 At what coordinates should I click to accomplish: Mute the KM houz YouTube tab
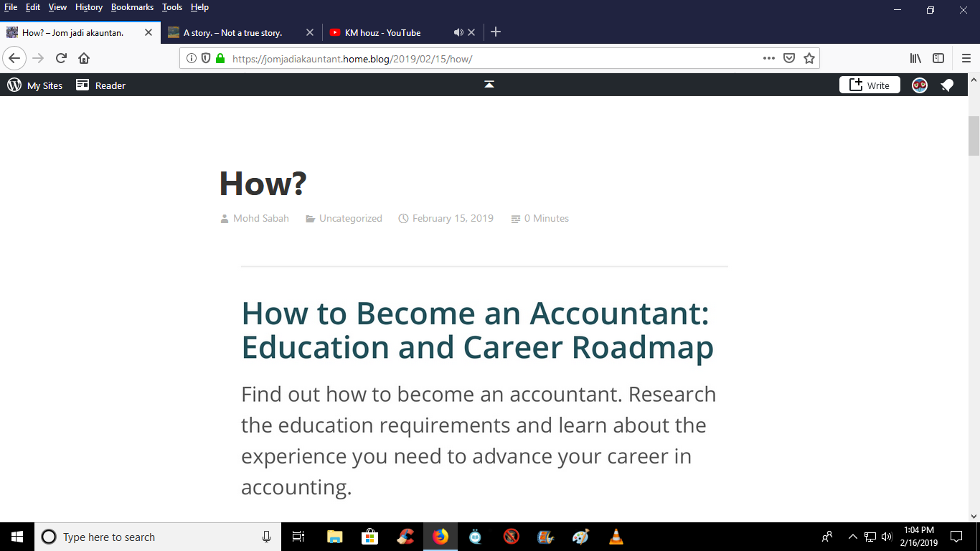tap(458, 32)
